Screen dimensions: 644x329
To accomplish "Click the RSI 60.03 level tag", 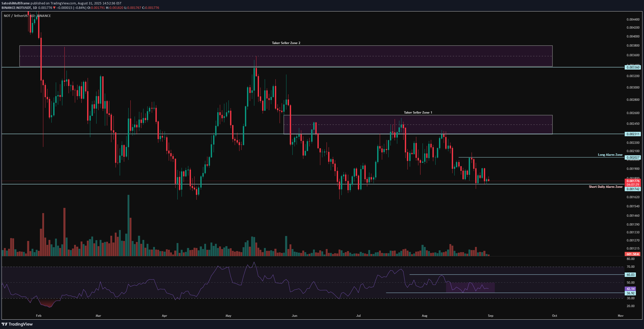I will pyautogui.click(x=630, y=275).
